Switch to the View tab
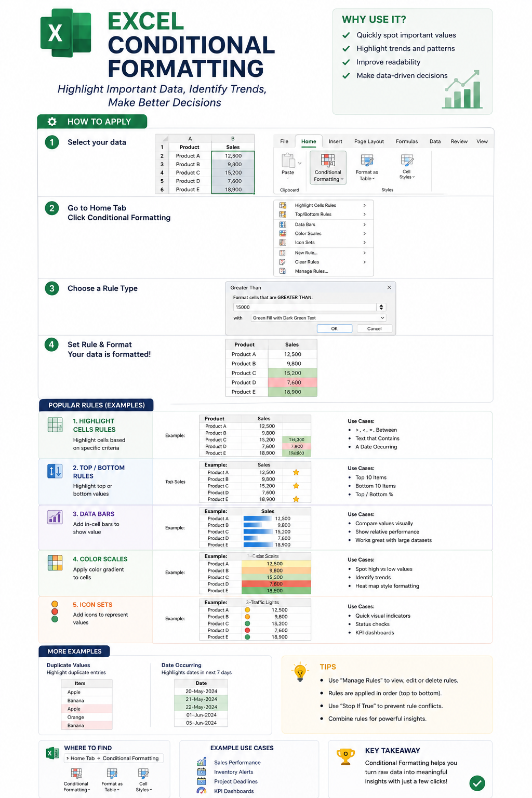This screenshot has width=532, height=798. [482, 141]
